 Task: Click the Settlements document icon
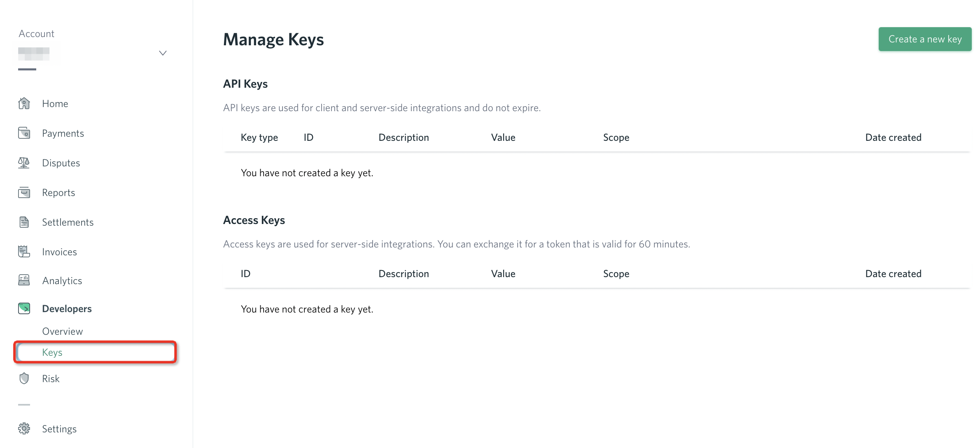point(24,222)
